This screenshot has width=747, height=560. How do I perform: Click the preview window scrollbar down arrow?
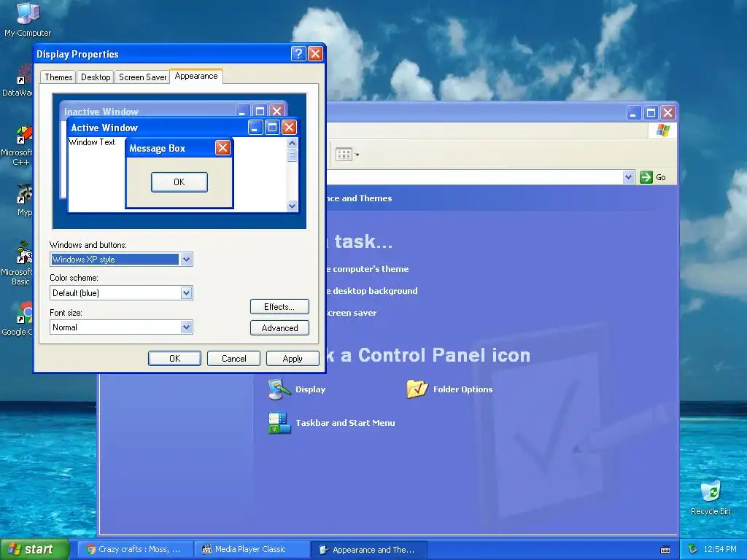click(x=292, y=206)
